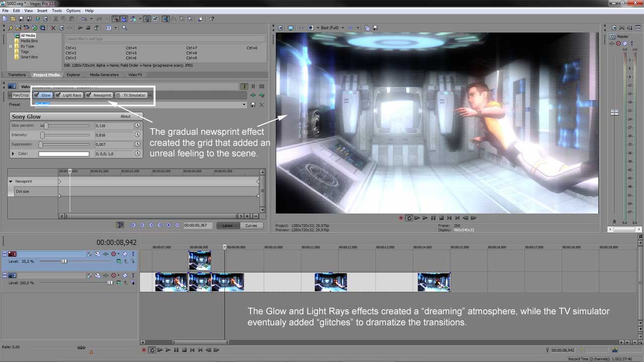Click the white Color swatch bar
Viewport: 644px width, 362px height.
pyautogui.click(x=64, y=154)
